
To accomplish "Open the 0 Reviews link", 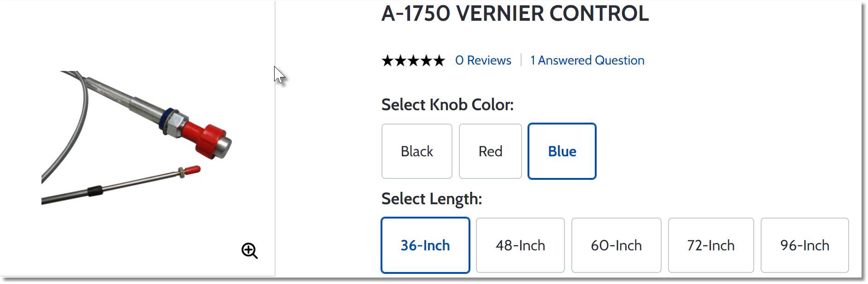I will (483, 60).
